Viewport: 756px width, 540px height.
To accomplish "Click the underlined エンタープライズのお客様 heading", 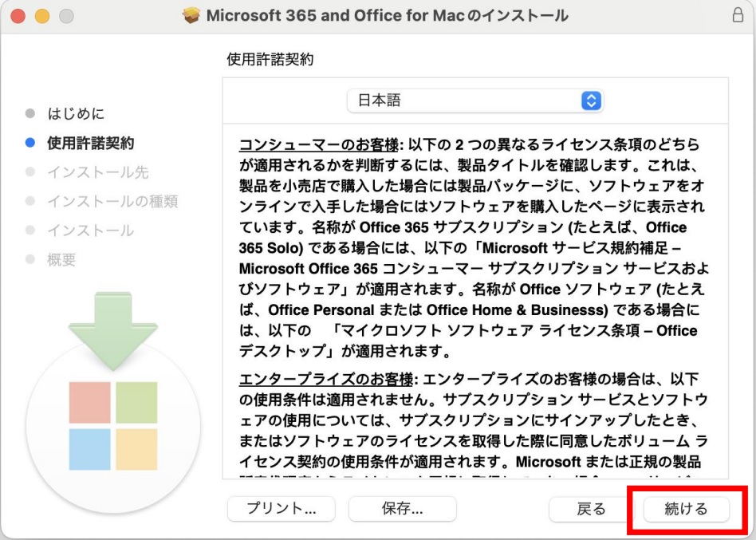I will 326,379.
